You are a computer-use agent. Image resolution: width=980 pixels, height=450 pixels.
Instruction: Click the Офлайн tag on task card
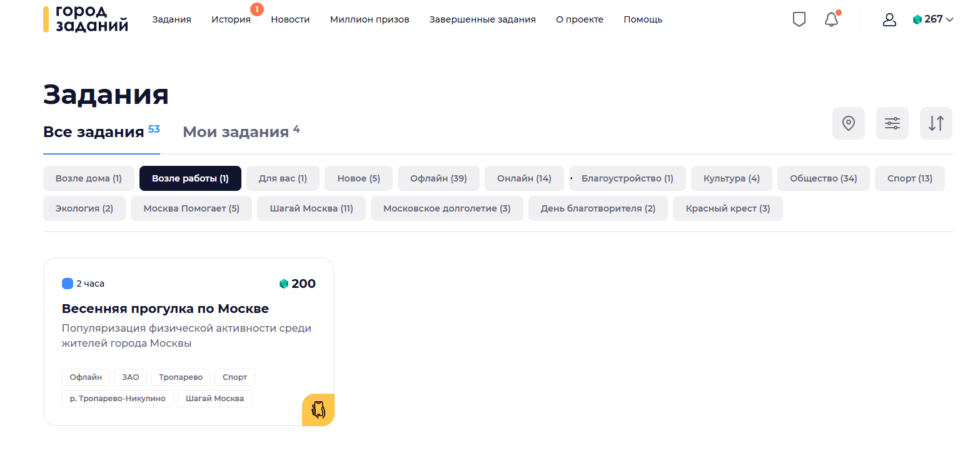[x=86, y=377]
